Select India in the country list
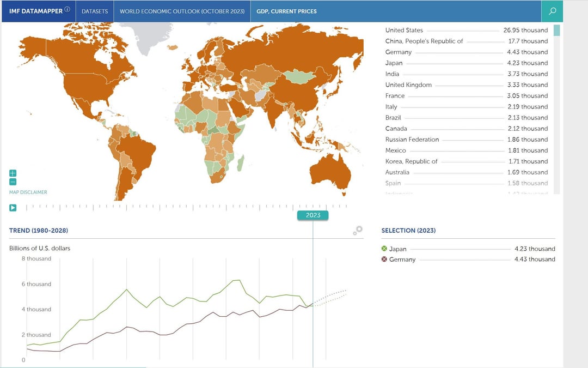Screen dimensions: 588x368 tap(392, 74)
